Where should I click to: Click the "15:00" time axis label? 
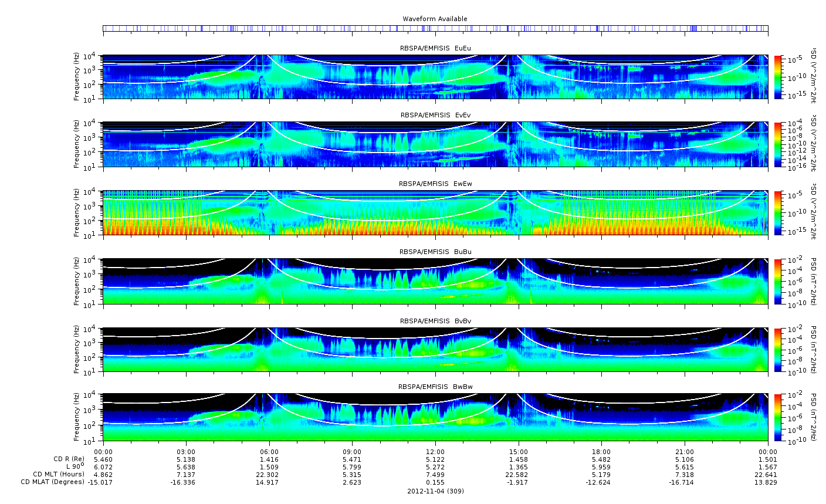tap(519, 451)
